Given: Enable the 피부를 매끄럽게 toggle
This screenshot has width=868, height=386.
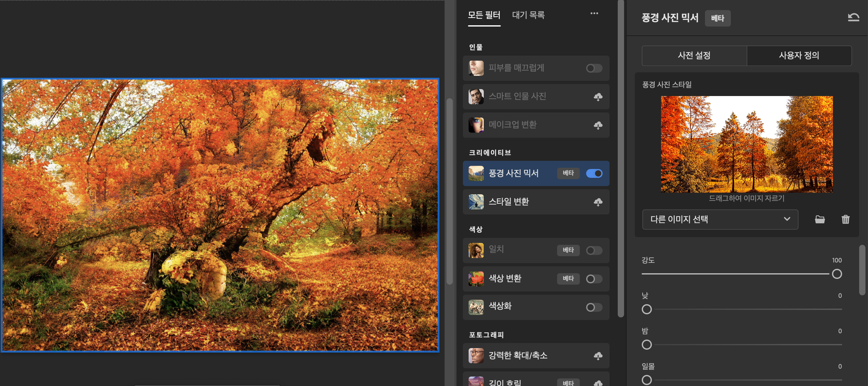Looking at the screenshot, I should (594, 68).
